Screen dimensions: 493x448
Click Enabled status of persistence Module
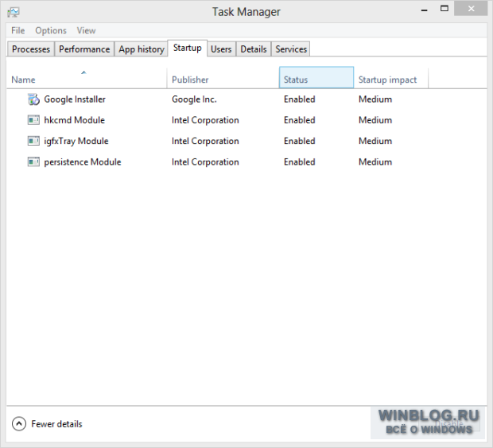click(x=300, y=162)
